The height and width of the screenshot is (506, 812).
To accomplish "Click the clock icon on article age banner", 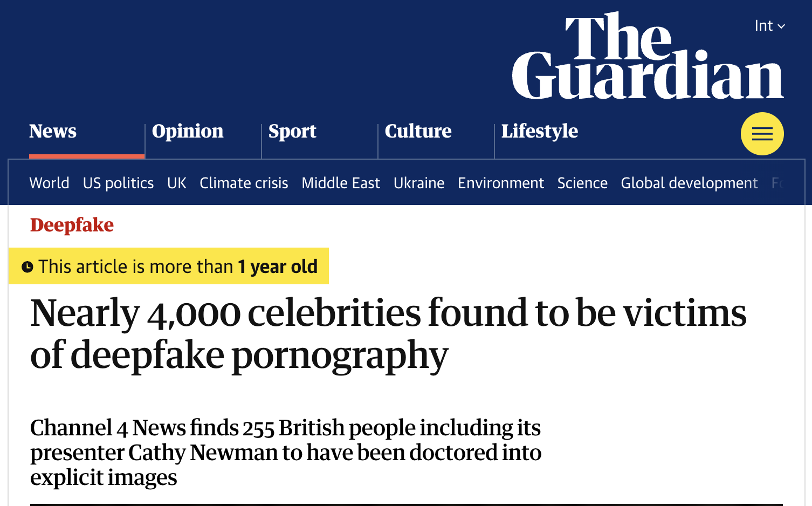I will (x=27, y=266).
